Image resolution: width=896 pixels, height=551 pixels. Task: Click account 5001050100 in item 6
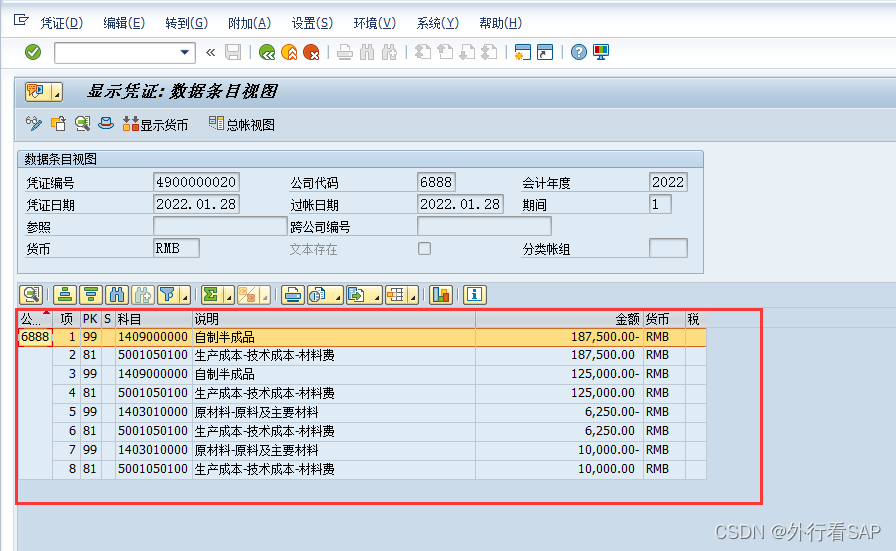(x=153, y=431)
